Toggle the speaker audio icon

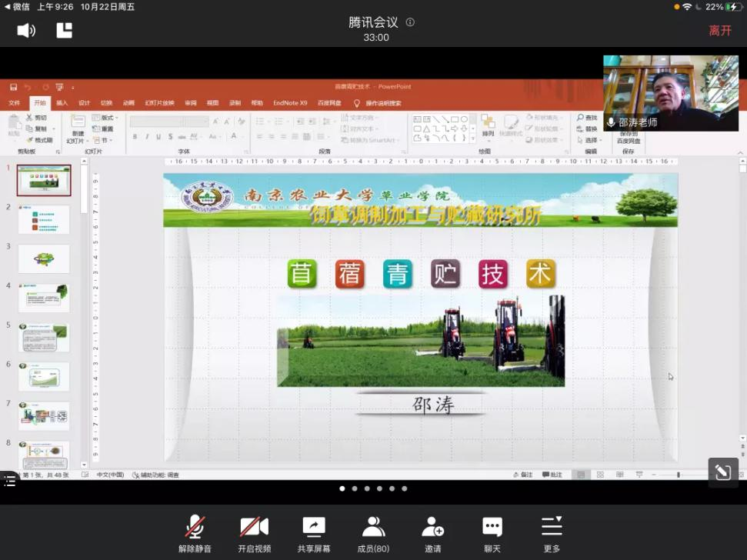[x=27, y=31]
